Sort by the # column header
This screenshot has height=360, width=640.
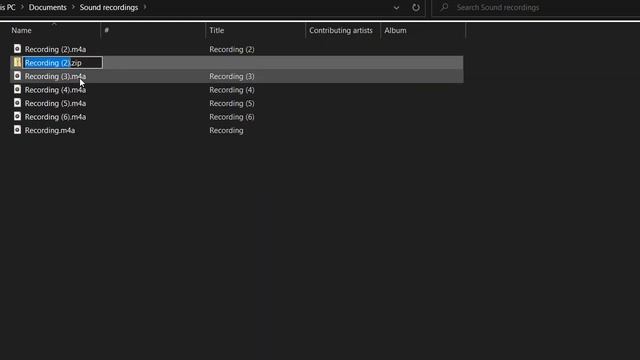pyautogui.click(x=107, y=30)
